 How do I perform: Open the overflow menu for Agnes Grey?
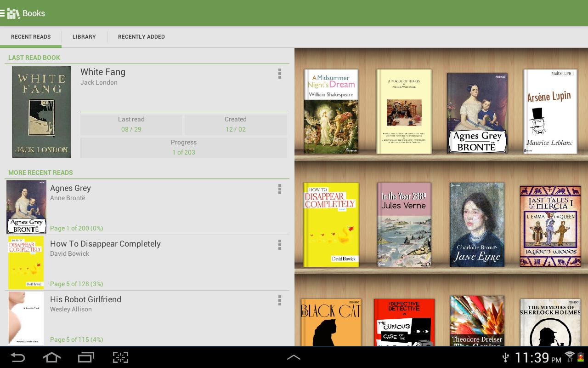click(280, 189)
